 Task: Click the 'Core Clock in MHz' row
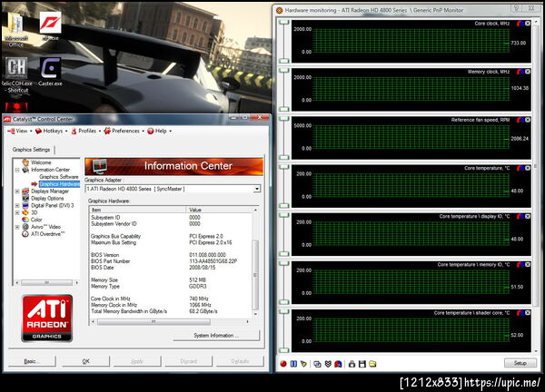point(171,299)
